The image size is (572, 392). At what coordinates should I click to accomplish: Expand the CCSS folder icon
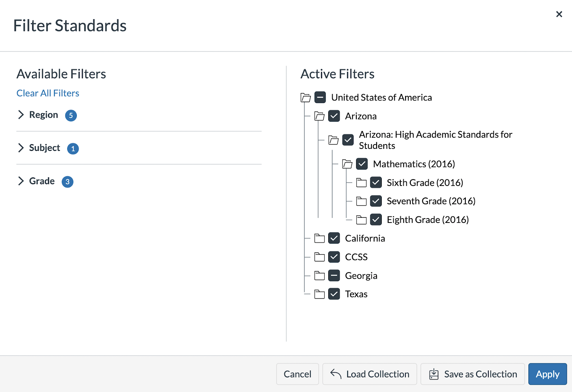click(319, 257)
